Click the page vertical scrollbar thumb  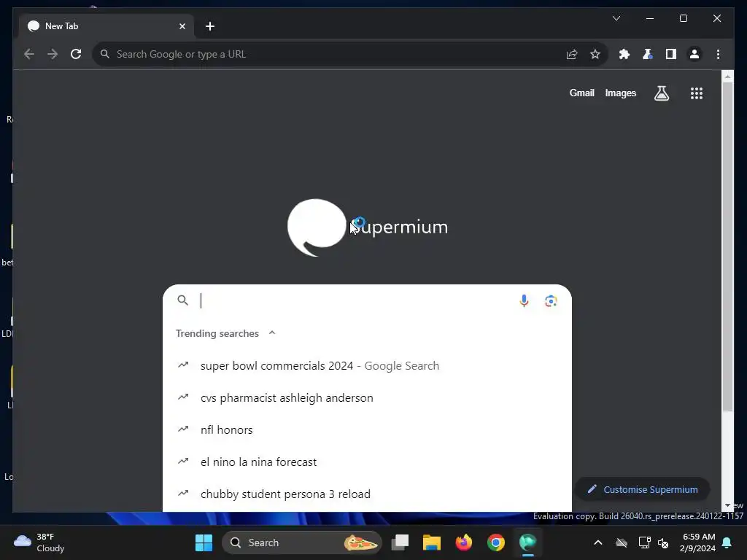click(x=727, y=246)
